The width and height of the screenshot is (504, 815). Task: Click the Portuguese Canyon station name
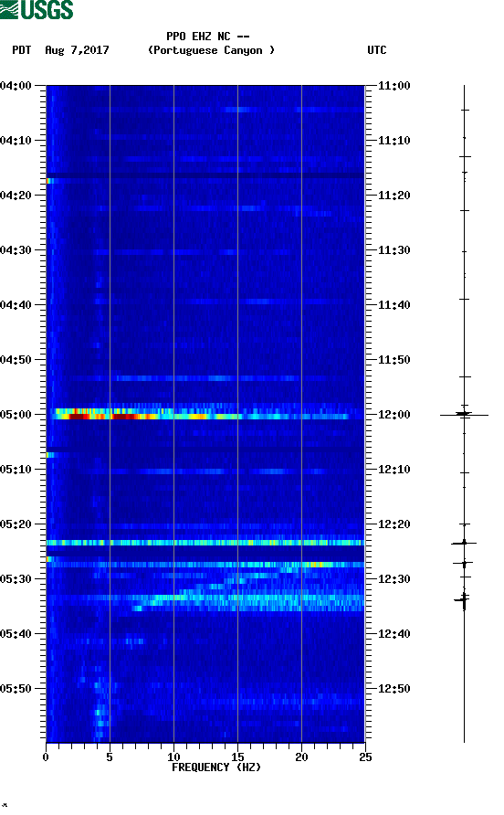pyautogui.click(x=211, y=50)
